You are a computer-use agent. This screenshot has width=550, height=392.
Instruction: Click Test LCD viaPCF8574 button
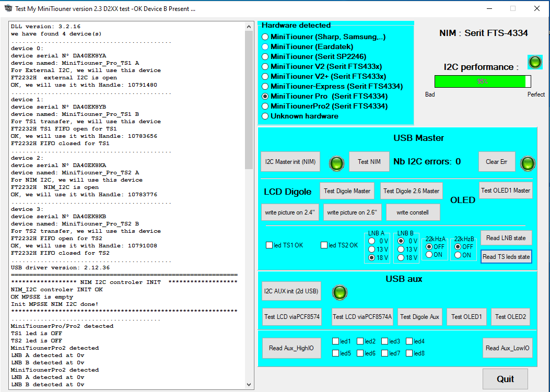click(292, 317)
